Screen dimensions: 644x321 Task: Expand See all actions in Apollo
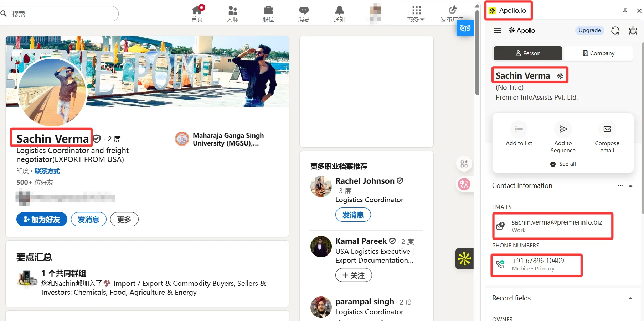pyautogui.click(x=563, y=164)
